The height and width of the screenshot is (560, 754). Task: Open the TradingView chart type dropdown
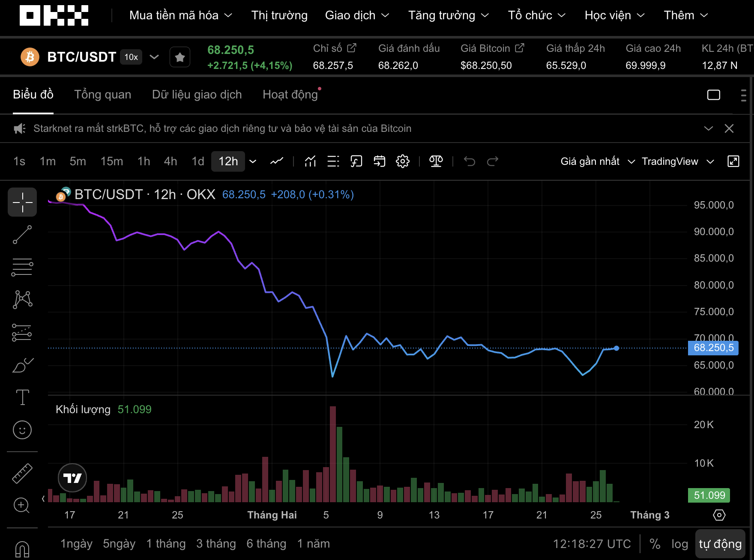[678, 161]
